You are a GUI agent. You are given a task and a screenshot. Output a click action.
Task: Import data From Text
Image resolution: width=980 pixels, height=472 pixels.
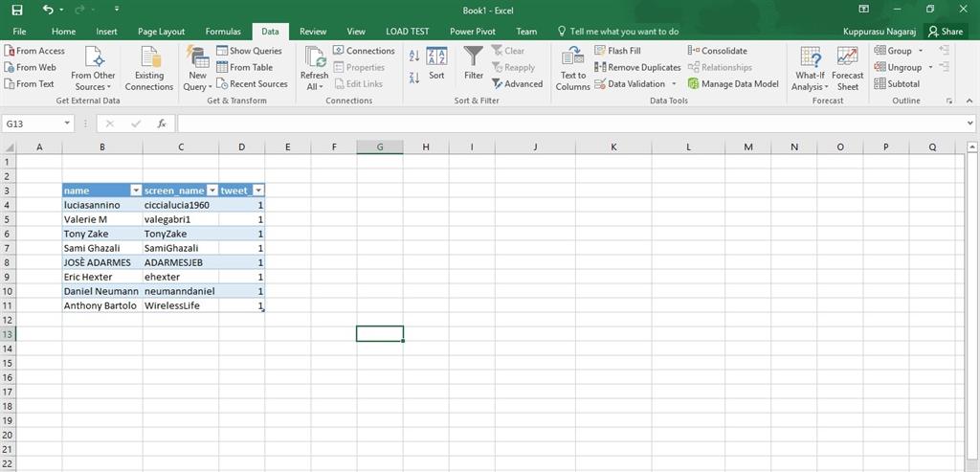click(30, 83)
